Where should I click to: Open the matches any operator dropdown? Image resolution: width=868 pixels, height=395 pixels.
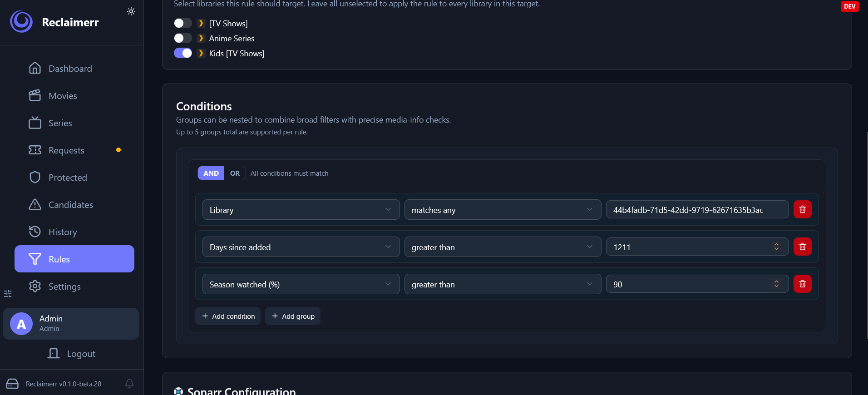503,210
